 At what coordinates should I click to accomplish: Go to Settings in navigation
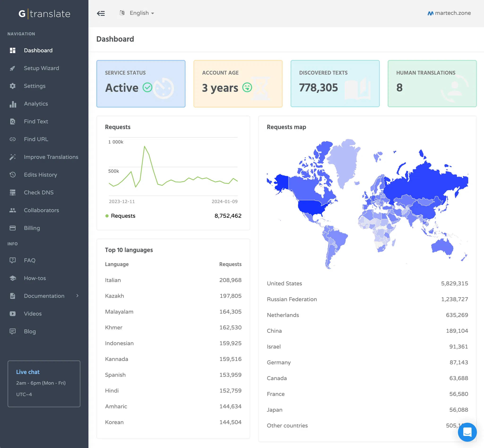[35, 86]
